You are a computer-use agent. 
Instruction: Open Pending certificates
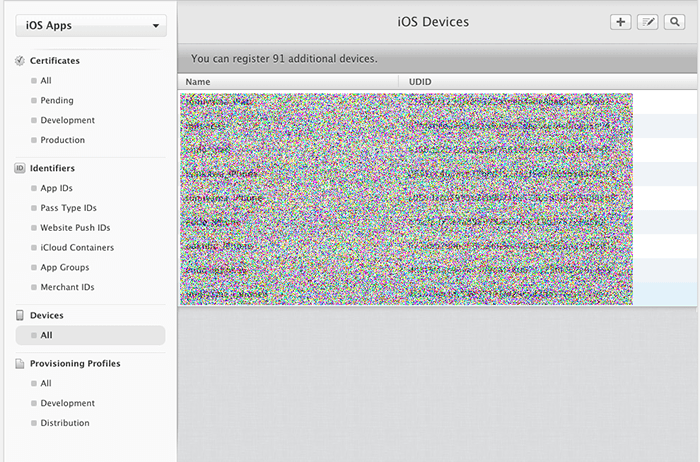(56, 101)
